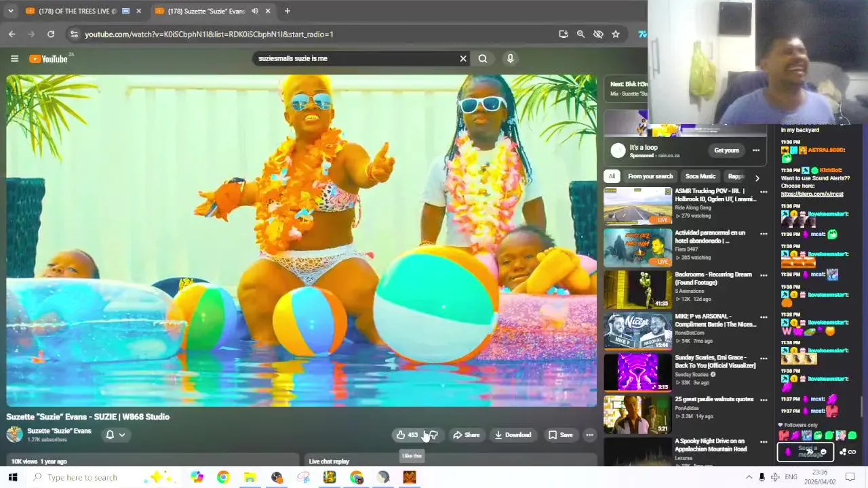This screenshot has height=488, width=868.
Task: Select the From your search chip
Action: point(650,176)
